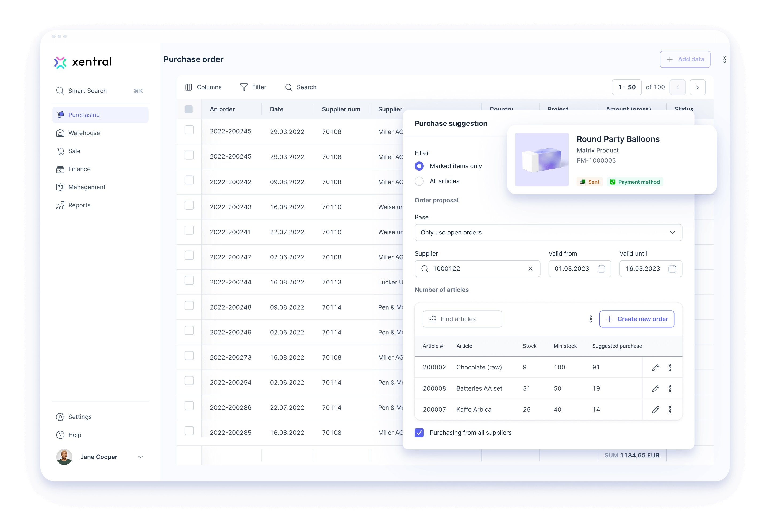The image size is (770, 532).
Task: Click order number 2022-200286
Action: (x=230, y=408)
